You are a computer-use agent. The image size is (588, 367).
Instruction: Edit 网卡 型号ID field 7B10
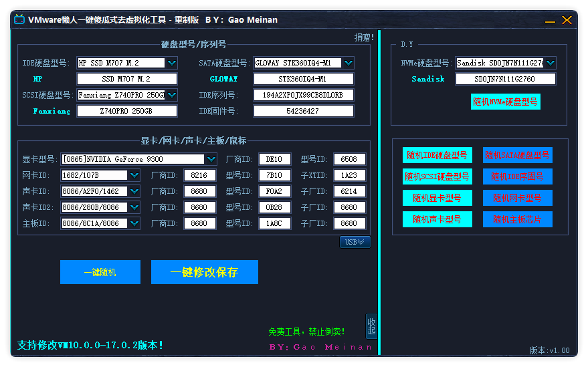pyautogui.click(x=274, y=175)
